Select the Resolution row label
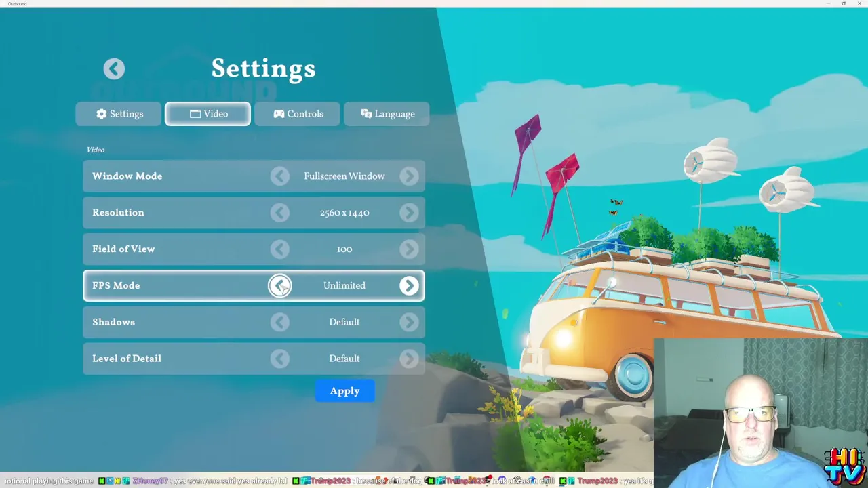868x488 pixels. [x=118, y=213]
